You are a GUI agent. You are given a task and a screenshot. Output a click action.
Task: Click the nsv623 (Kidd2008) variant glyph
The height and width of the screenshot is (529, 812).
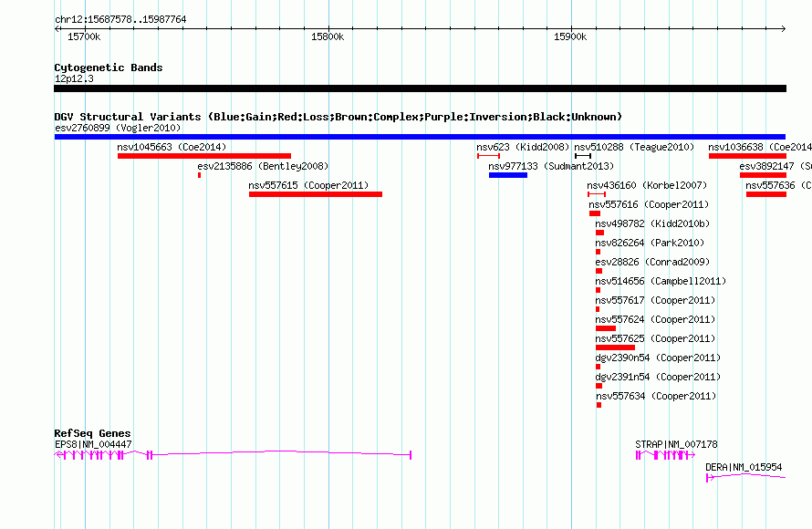[488, 156]
